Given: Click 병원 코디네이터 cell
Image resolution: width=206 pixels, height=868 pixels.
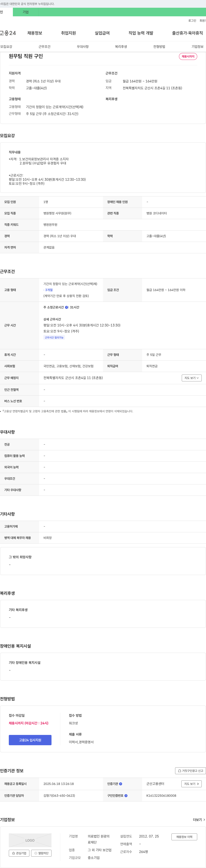Looking at the screenshot, I should (156, 213).
